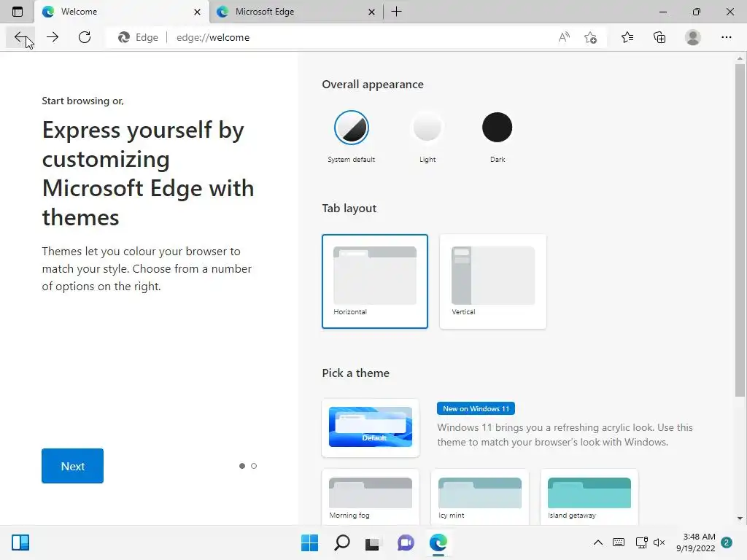Image resolution: width=747 pixels, height=560 pixels.
Task: Click Microsoft Edge taskbar icon
Action: [438, 542]
